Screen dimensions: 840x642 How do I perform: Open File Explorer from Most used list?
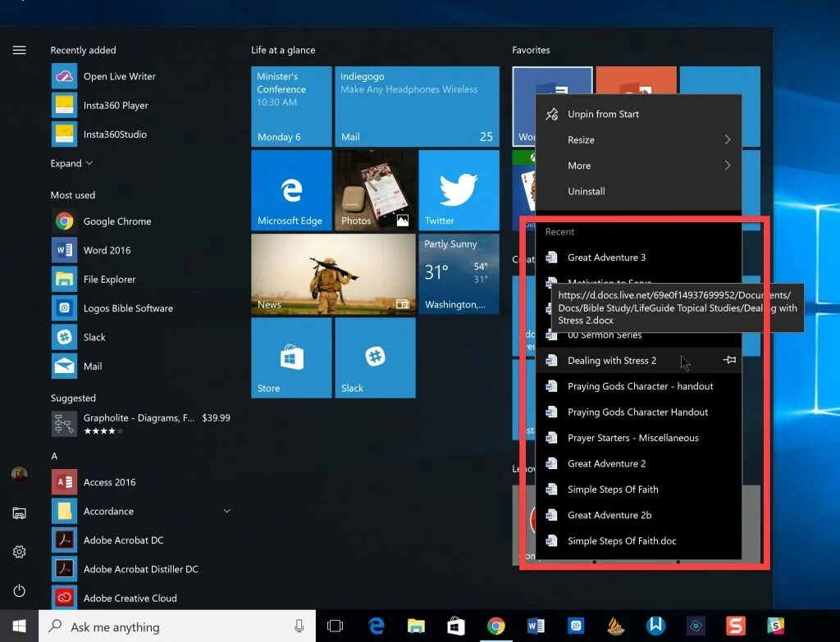[141, 279]
